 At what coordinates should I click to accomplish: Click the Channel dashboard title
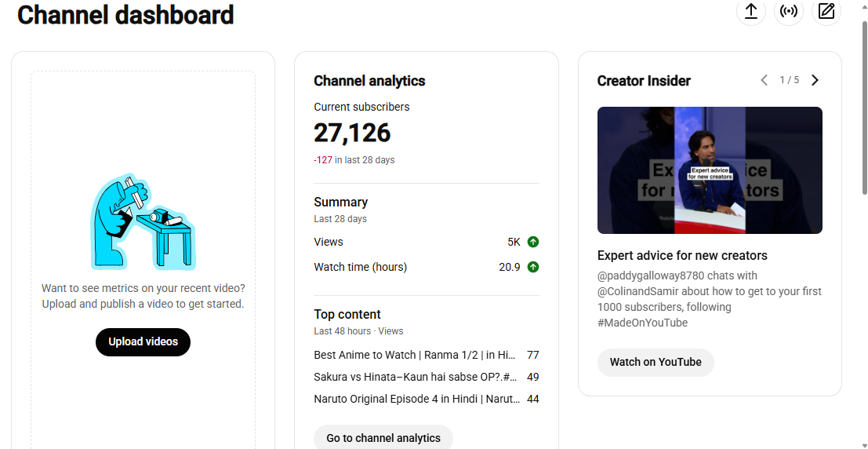point(125,15)
